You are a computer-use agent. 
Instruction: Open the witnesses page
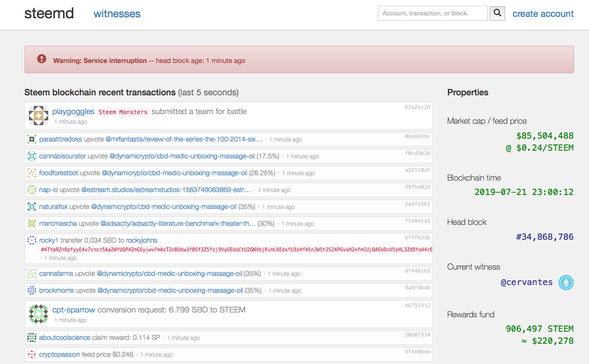117,13
